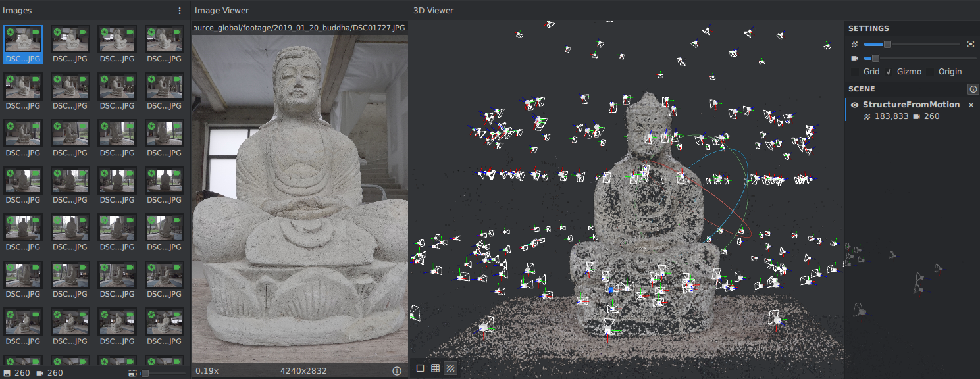Click Image Viewer metadata info icon
Viewport: 980px width, 379px height.
click(x=397, y=371)
